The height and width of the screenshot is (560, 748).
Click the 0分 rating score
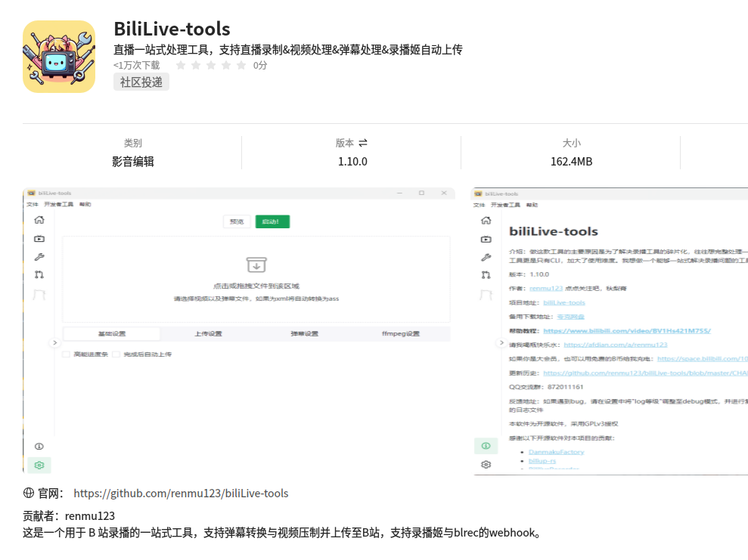coord(260,65)
